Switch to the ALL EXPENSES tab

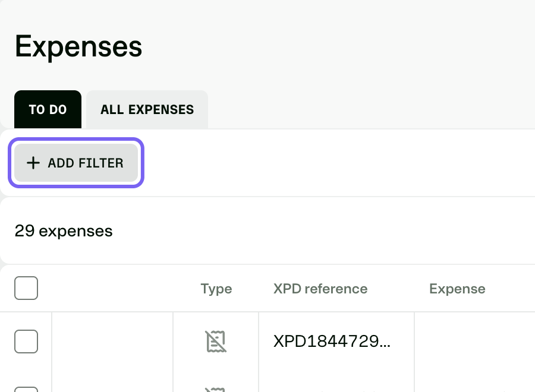click(147, 109)
